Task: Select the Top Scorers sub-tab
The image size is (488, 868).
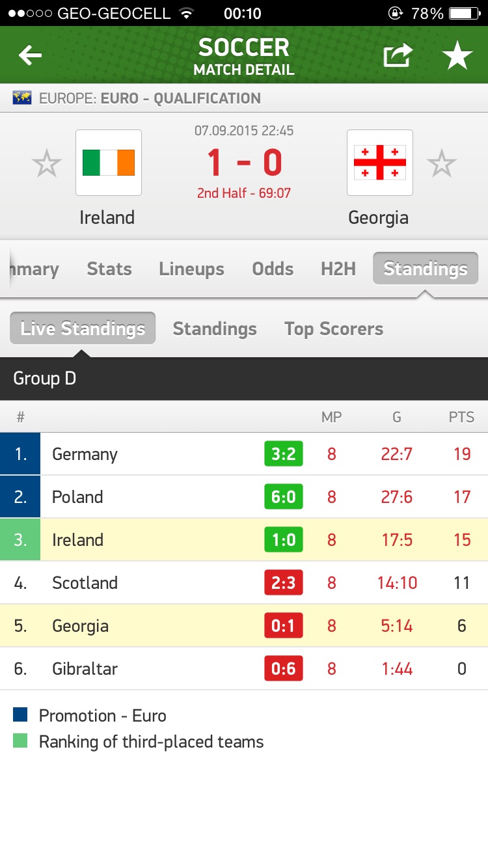Action: click(x=333, y=329)
